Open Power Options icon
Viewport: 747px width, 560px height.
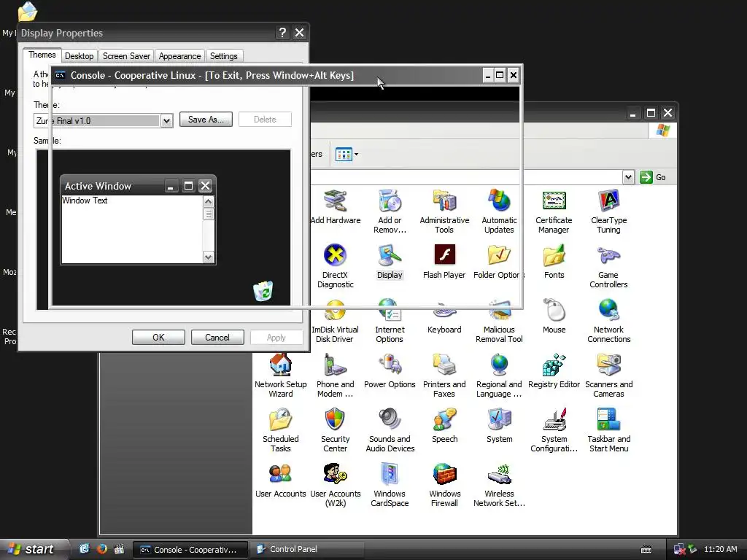click(x=390, y=365)
